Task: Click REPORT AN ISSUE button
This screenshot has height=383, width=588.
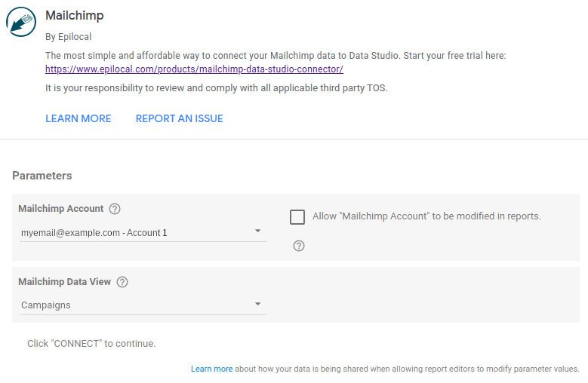Action: 179,118
